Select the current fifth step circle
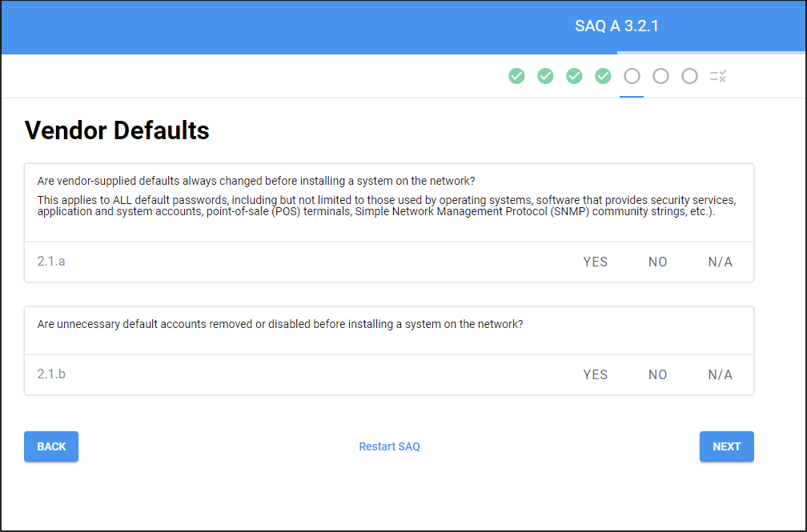The height and width of the screenshot is (532, 807). [632, 76]
